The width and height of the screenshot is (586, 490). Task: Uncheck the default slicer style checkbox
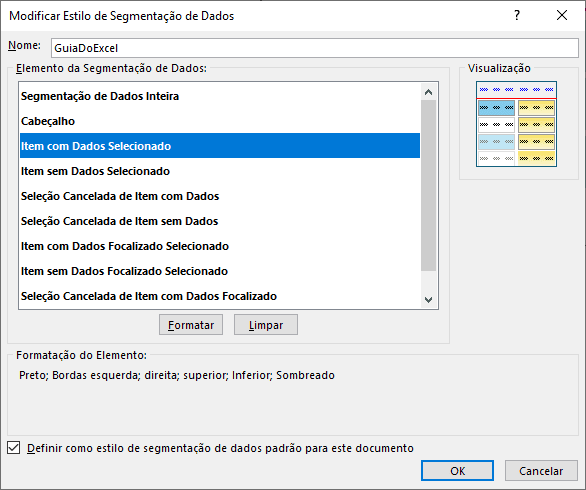coord(14,447)
